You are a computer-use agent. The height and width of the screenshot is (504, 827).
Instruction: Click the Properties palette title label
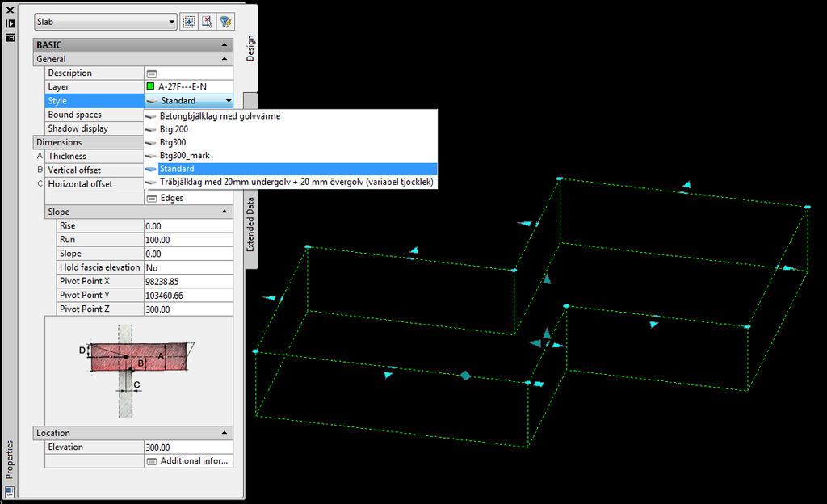9,460
